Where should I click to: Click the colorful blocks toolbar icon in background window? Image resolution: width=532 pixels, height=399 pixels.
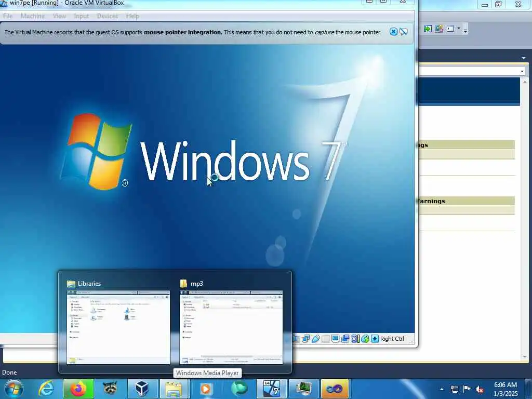[x=438, y=29]
